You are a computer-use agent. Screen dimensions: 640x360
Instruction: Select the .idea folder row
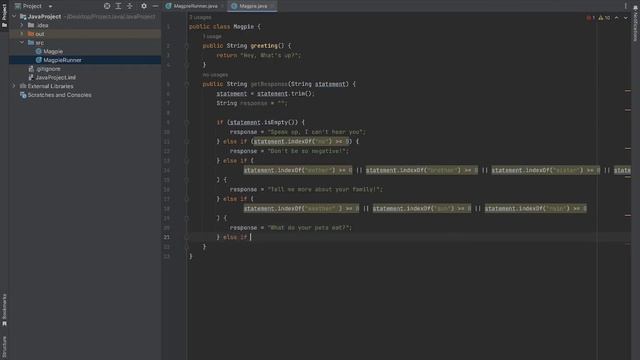[x=85, y=25]
